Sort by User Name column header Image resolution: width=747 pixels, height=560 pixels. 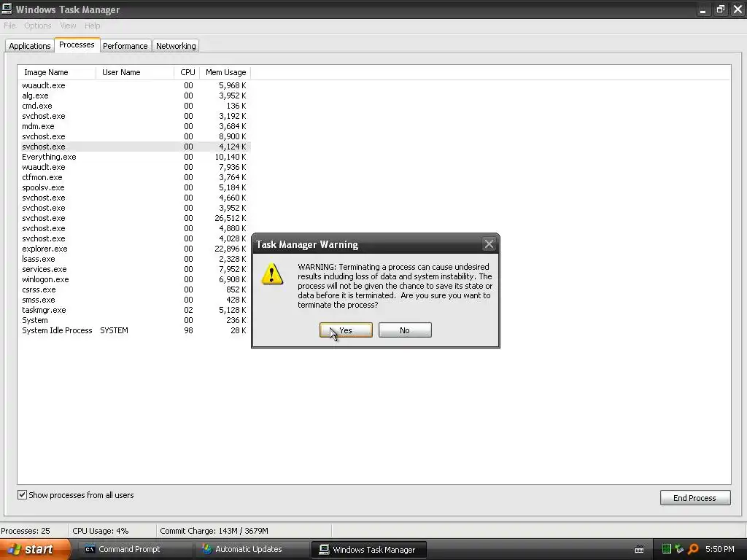pos(135,72)
